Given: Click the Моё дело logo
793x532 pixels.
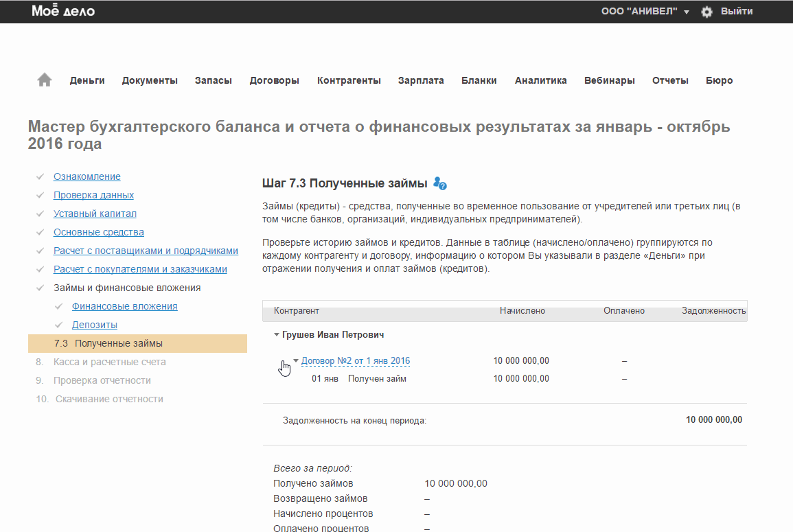Looking at the screenshot, I should pyautogui.click(x=63, y=10).
